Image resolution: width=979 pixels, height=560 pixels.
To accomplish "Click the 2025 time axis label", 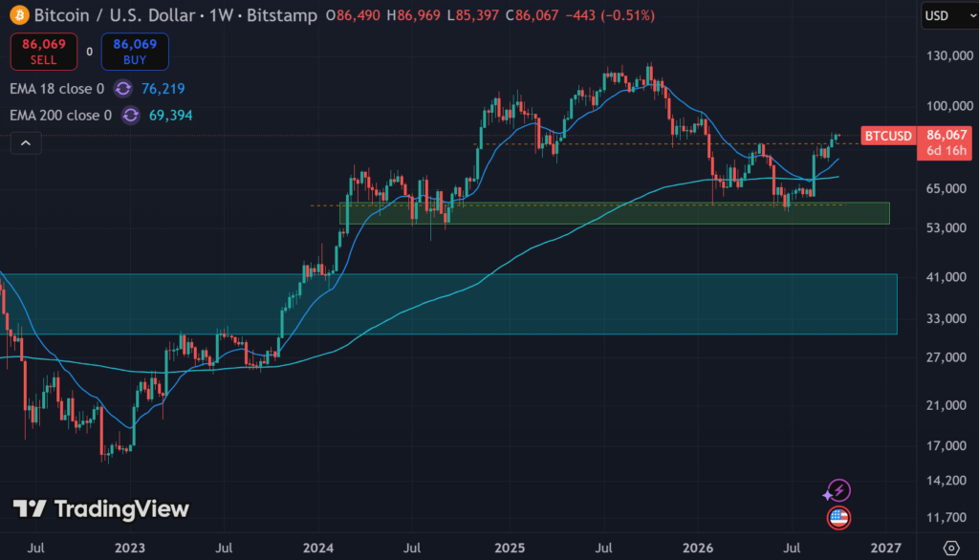I will coord(510,549).
